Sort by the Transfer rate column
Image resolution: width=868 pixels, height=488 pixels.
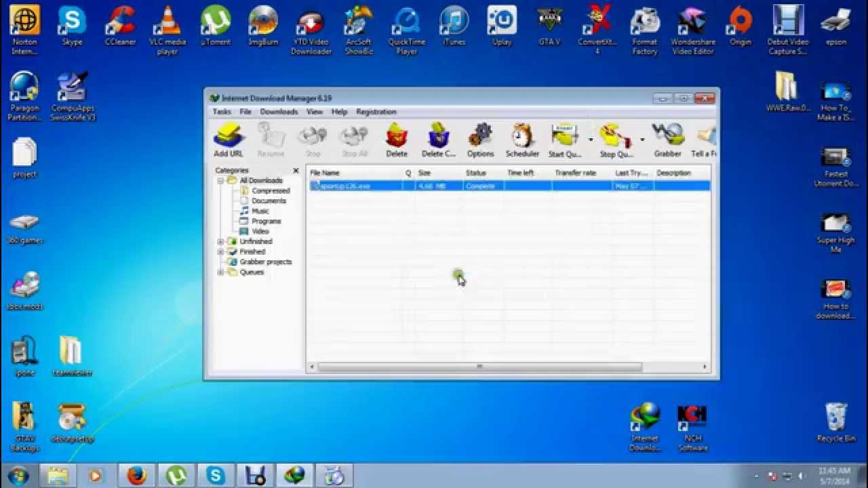(582, 173)
